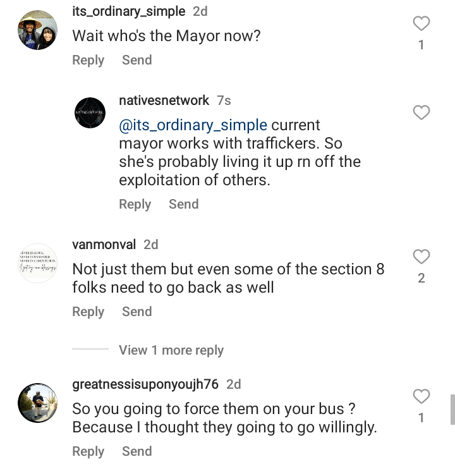Reply to greatnessisuponyoujh76's comment
This screenshot has width=455, height=476.
click(88, 451)
